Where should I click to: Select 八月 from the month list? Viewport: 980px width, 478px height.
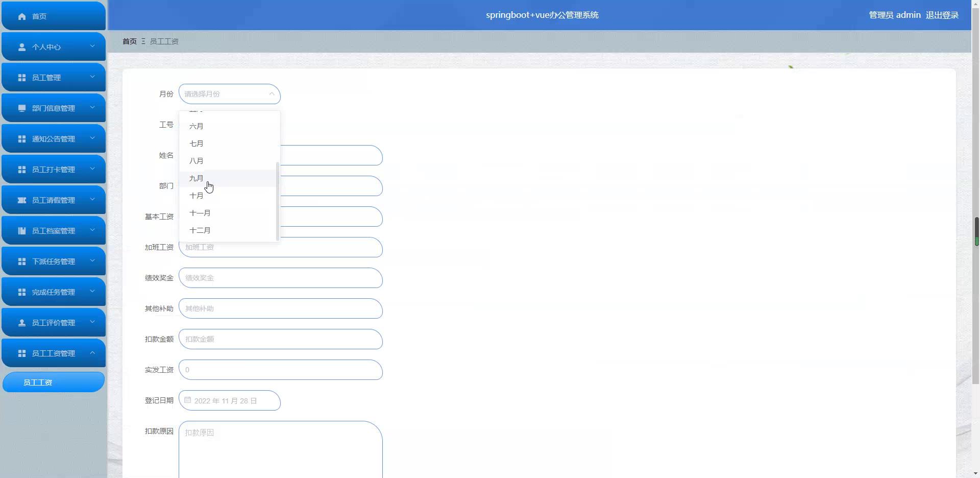pyautogui.click(x=227, y=161)
